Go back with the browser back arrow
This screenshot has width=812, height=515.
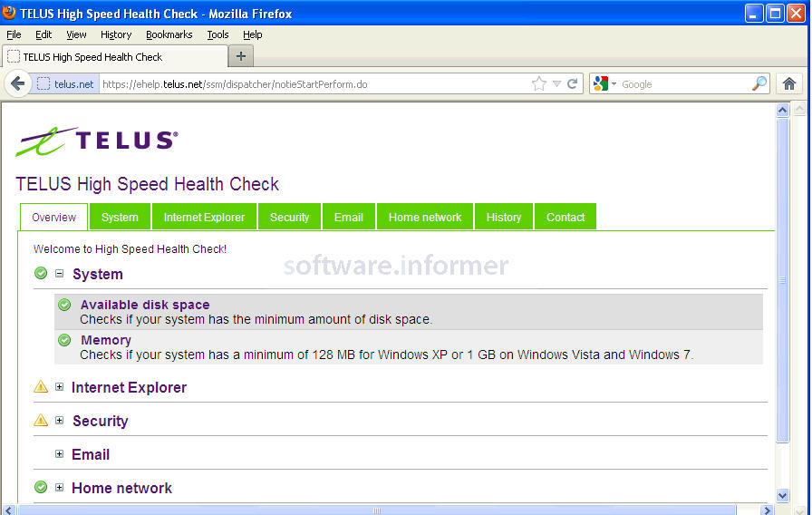pos(17,83)
